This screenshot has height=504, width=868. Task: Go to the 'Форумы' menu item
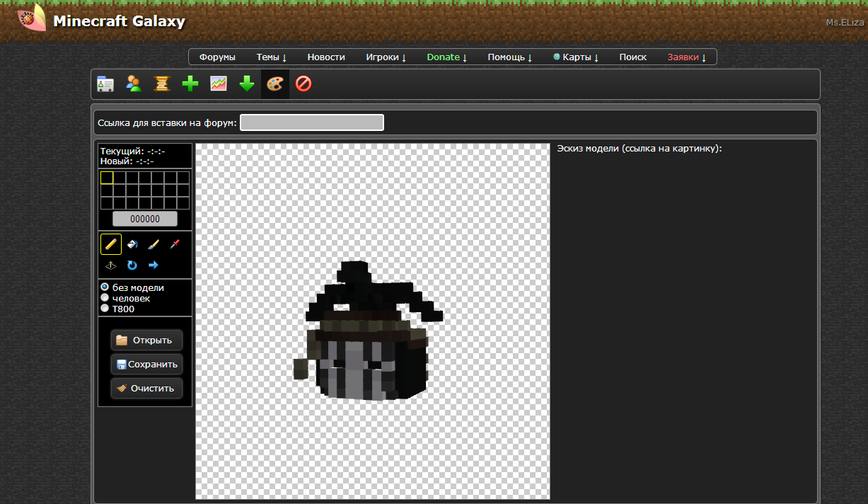coord(217,57)
